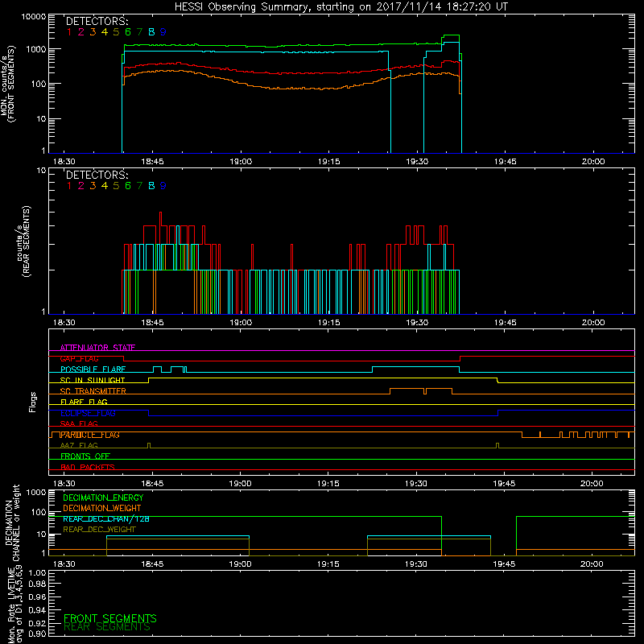The height and width of the screenshot is (644, 644).
Task: Click the FRONTS_OFF flag label
Action: coord(85,456)
